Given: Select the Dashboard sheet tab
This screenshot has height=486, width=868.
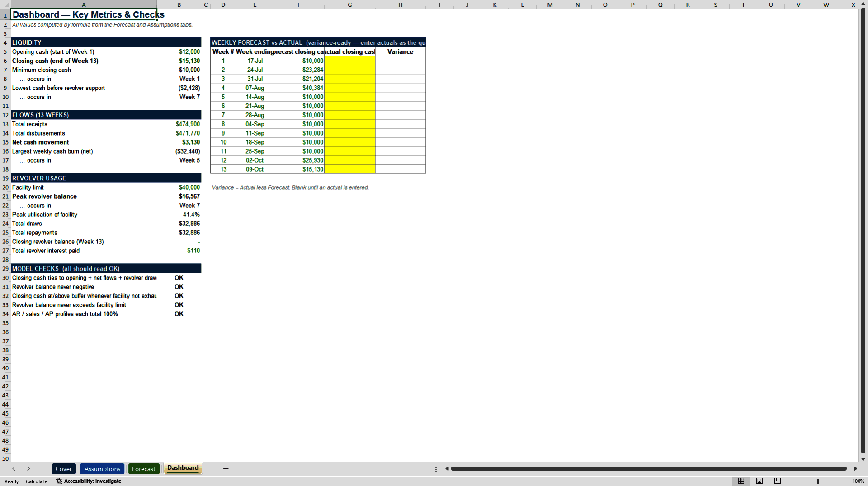Looking at the screenshot, I should coord(183,468).
